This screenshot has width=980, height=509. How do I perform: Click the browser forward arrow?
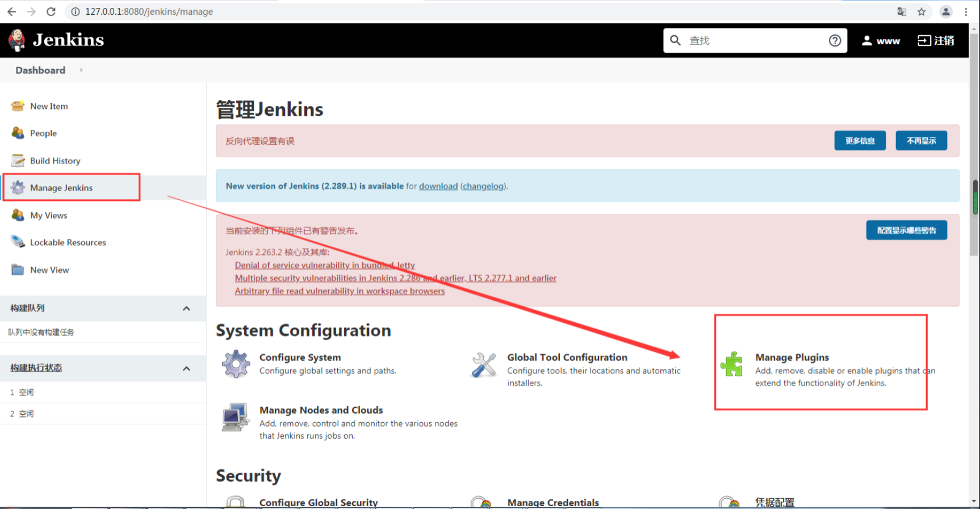pyautogui.click(x=31, y=11)
